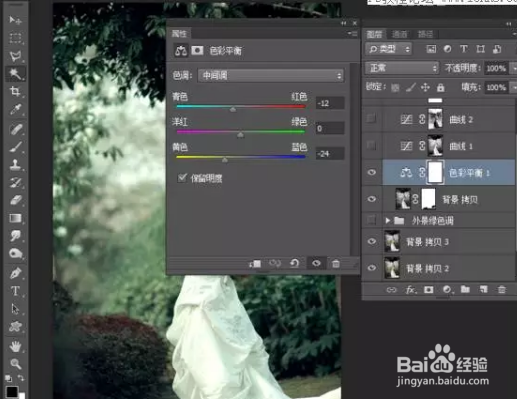Hide the 色彩平衡 1 layer
517x399 pixels.
pos(371,172)
